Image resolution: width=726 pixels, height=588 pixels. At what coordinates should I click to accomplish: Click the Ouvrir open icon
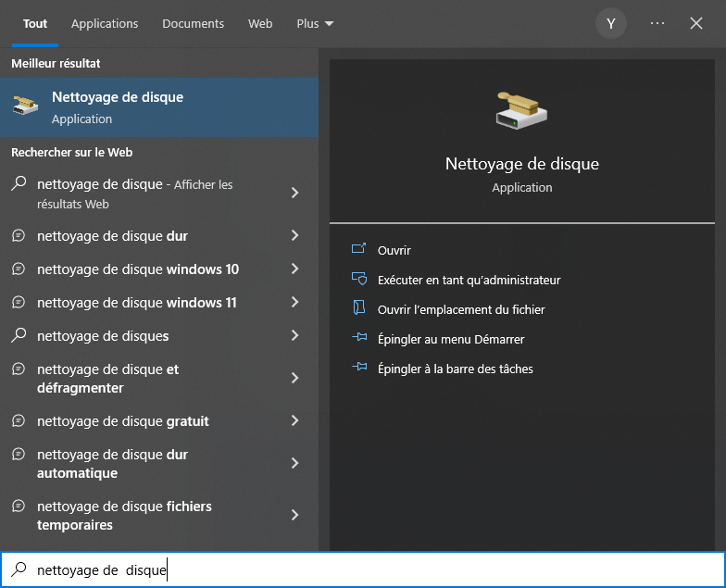click(x=359, y=250)
